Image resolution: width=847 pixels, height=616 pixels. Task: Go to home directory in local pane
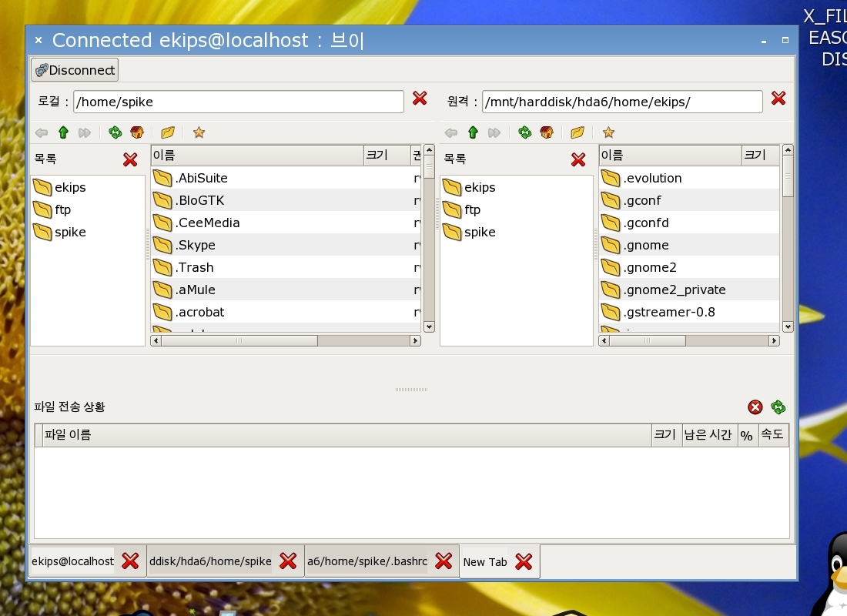click(x=137, y=132)
